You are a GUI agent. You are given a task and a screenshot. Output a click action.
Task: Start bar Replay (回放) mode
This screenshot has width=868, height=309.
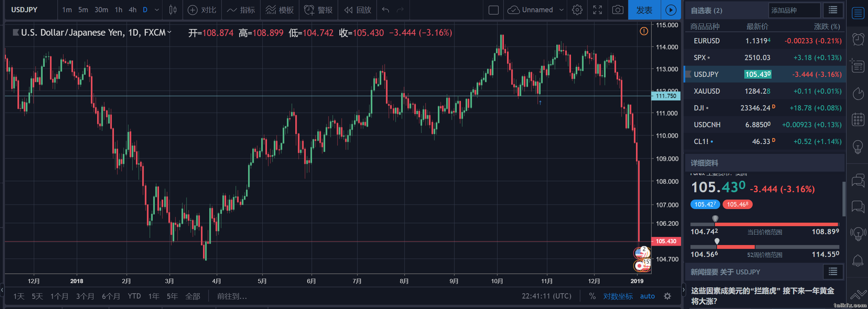click(357, 10)
